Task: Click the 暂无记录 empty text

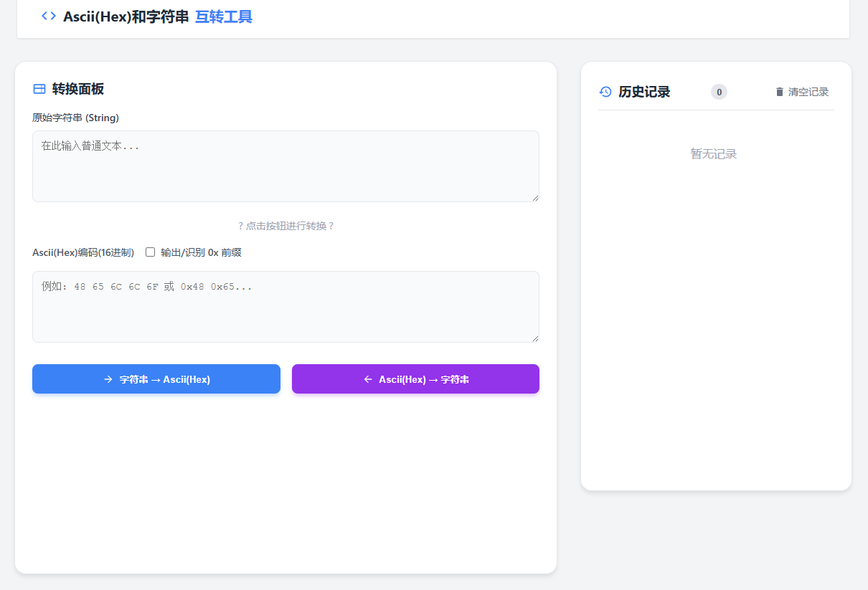Action: pyautogui.click(x=714, y=154)
